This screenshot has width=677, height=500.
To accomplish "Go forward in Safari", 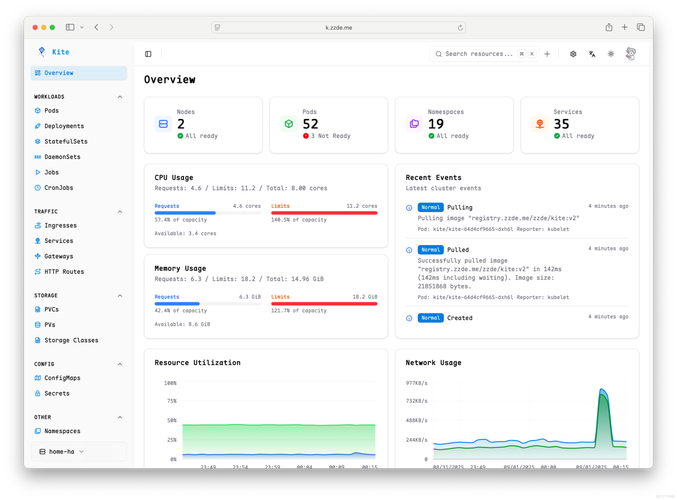I will (111, 27).
